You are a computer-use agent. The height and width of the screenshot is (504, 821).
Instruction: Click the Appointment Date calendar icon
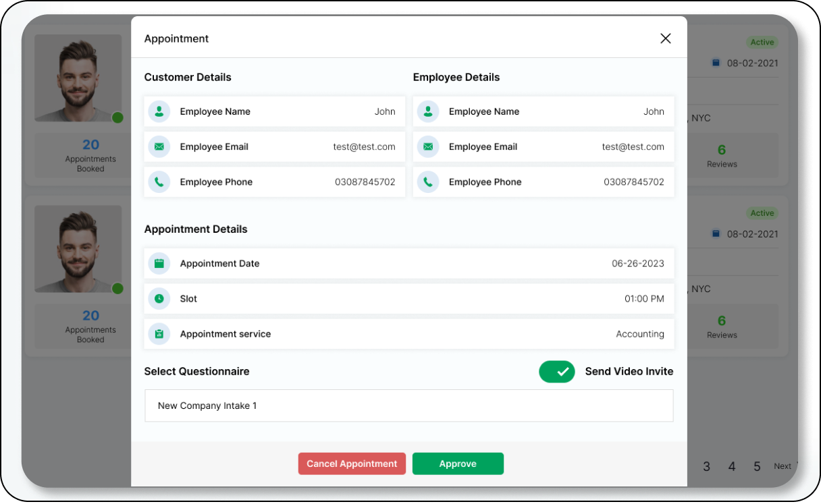pos(159,264)
